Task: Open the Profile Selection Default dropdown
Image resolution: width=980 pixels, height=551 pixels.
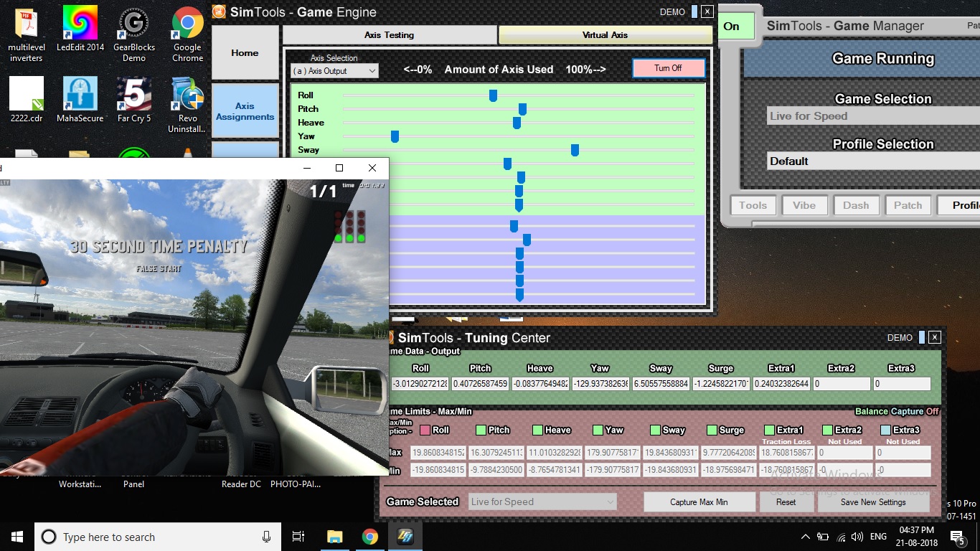Action: pos(874,161)
